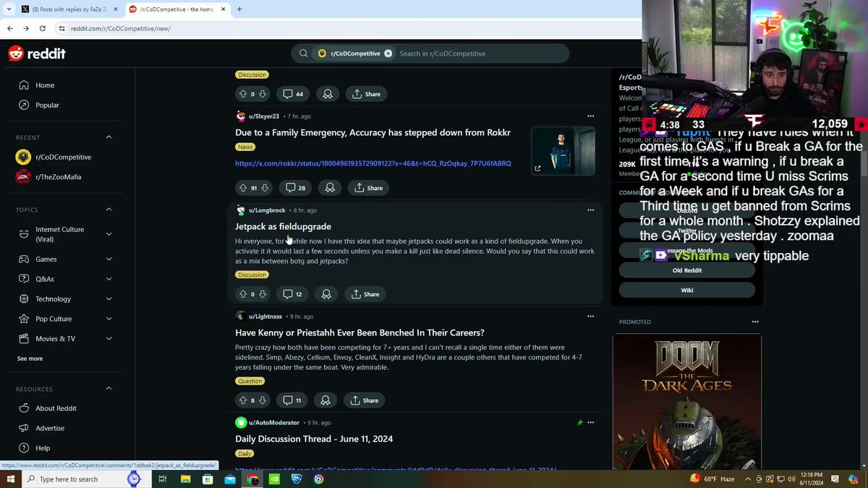
Task: Open the Windows Start menu
Action: coord(10,479)
